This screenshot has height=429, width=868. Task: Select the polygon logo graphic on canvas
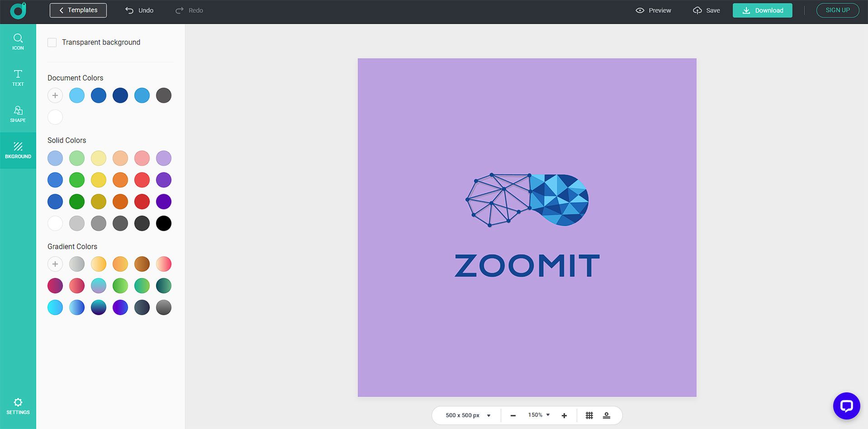(x=527, y=200)
